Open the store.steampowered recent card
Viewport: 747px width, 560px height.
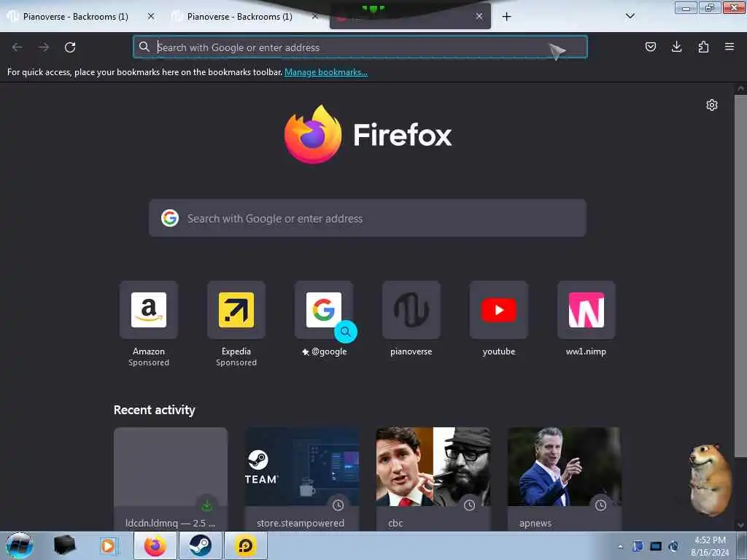click(x=302, y=478)
